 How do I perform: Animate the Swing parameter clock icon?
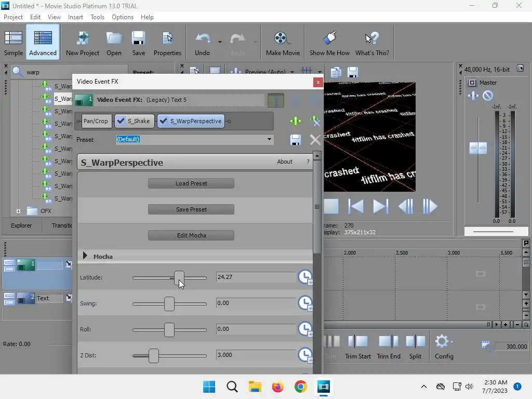tap(305, 303)
